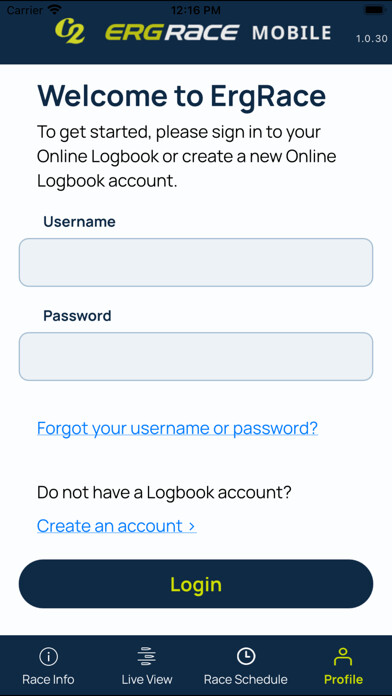Screen dimensions: 392x696
Task: Tap the Profile person icon
Action: coord(343,656)
